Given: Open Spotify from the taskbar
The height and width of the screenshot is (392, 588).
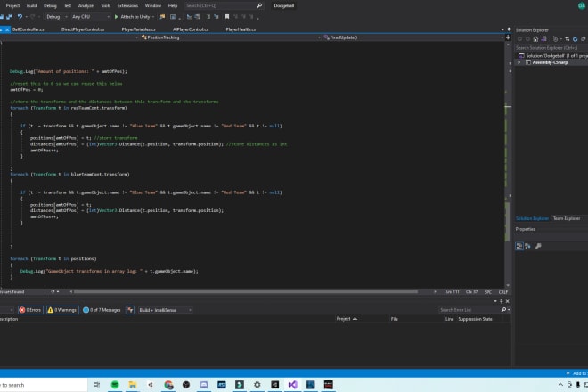Looking at the screenshot, I should 115,385.
